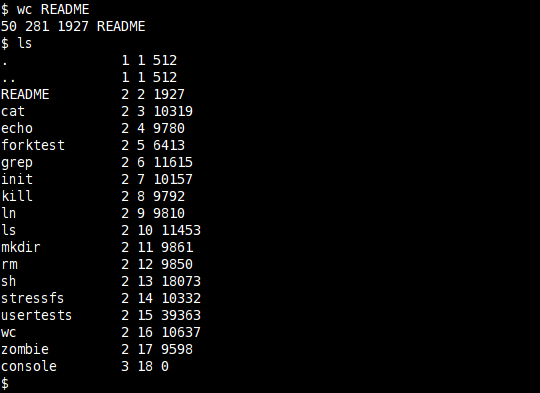
Task: Click the 'echo' file name
Action: click(17, 128)
